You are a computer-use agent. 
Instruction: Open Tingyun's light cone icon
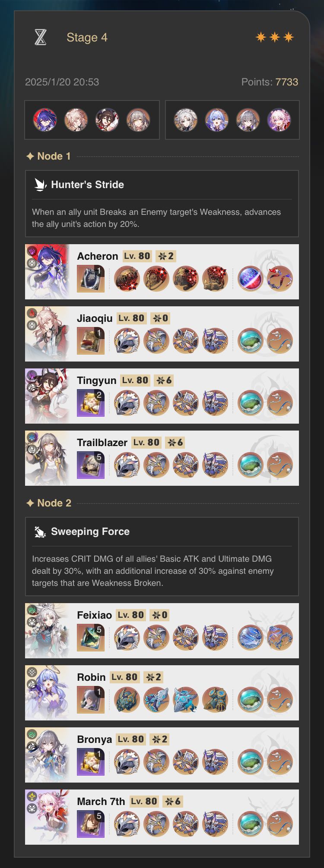click(x=91, y=403)
